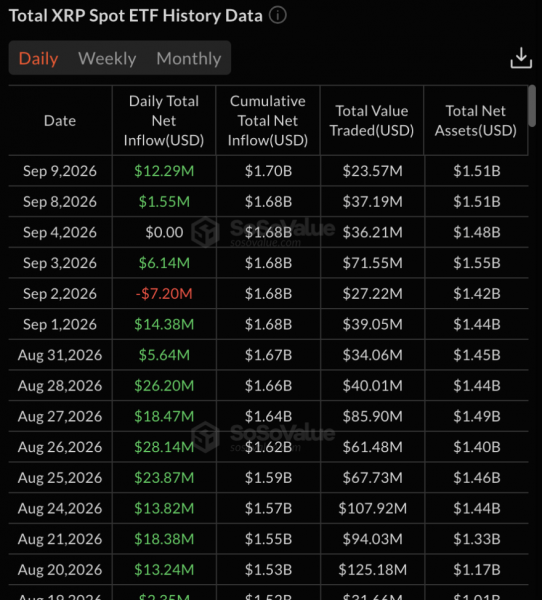Select the Daily tab

(38, 59)
